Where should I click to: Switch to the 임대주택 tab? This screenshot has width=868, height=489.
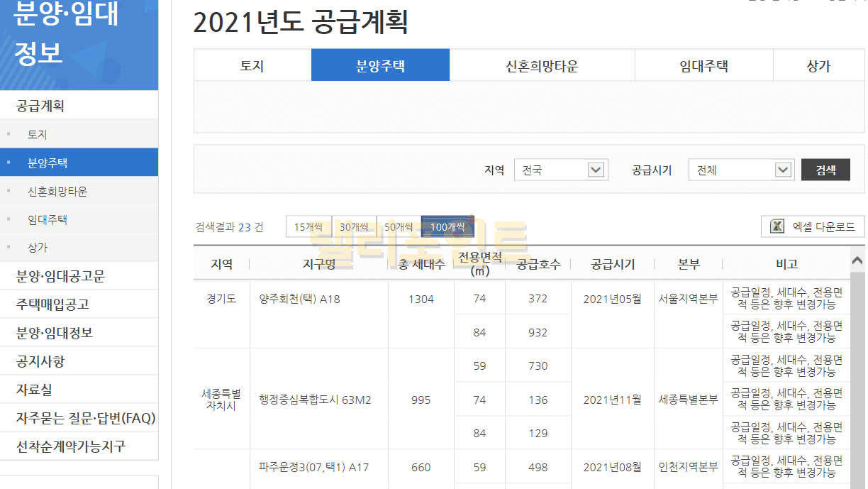click(703, 66)
